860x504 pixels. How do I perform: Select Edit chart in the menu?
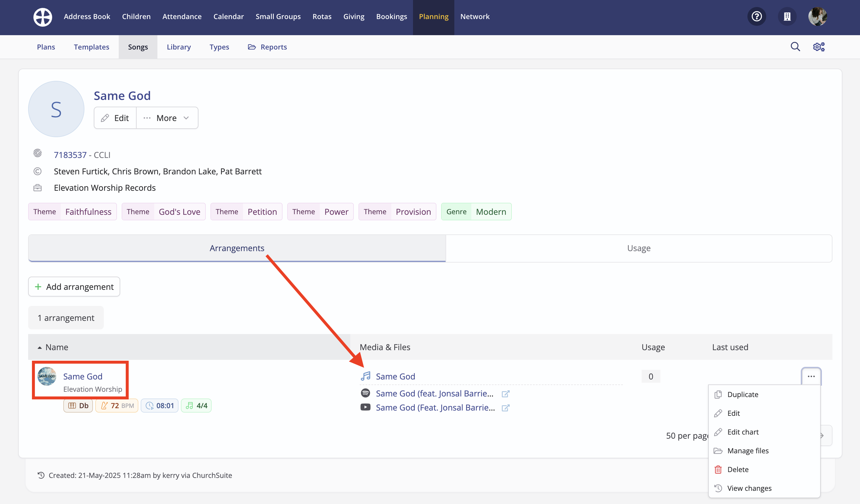pos(764,432)
